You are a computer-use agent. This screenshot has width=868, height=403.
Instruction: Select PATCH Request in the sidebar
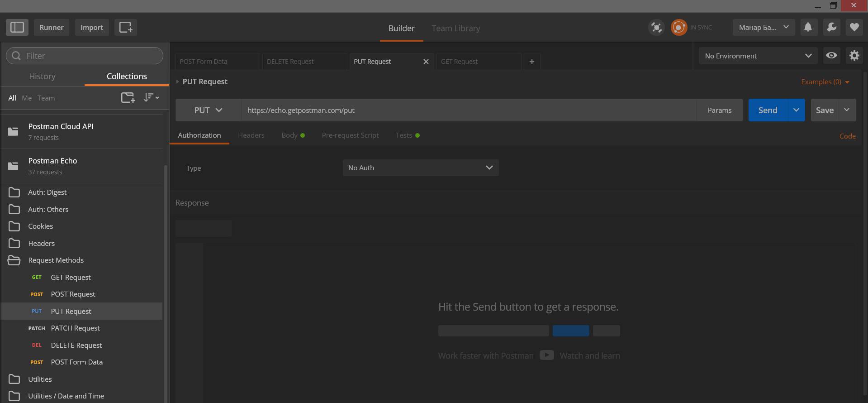82,328
